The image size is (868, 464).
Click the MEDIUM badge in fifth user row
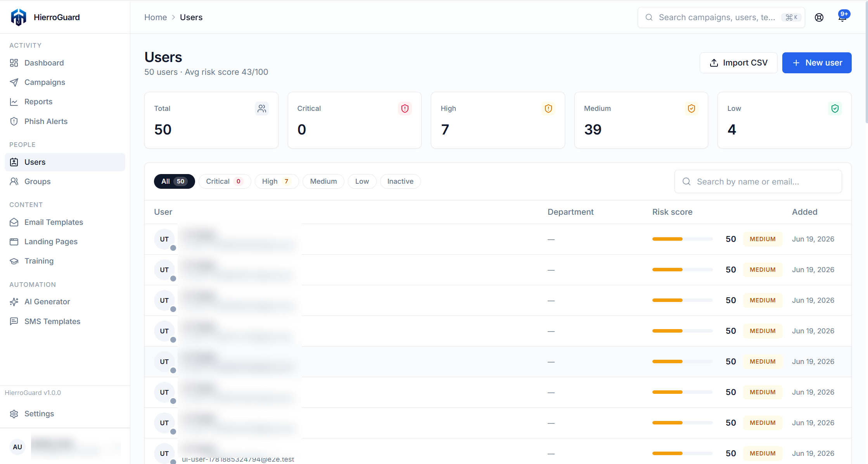(x=763, y=362)
